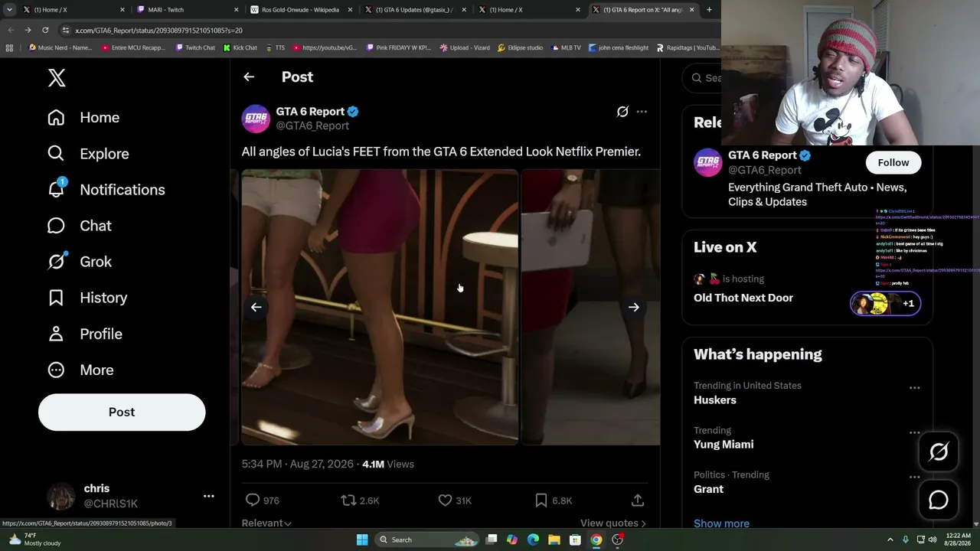The height and width of the screenshot is (551, 980).
Task: Open account options next to @CHRIS1K
Action: coord(208,496)
